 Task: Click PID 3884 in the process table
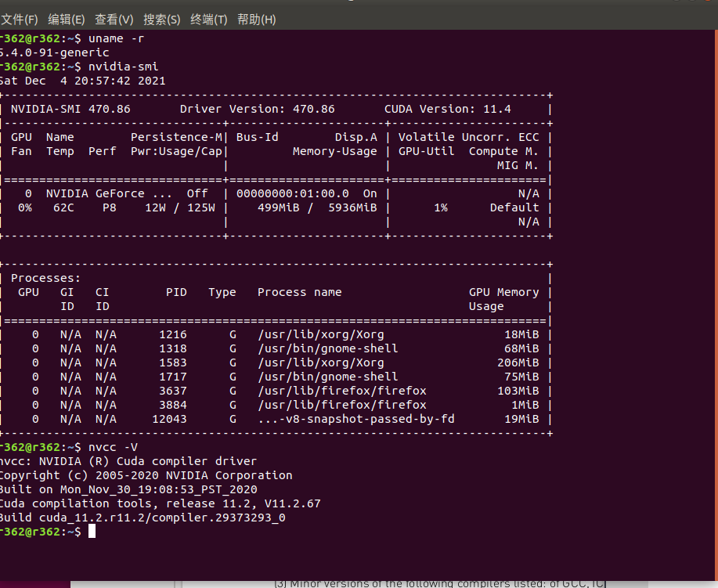click(172, 406)
